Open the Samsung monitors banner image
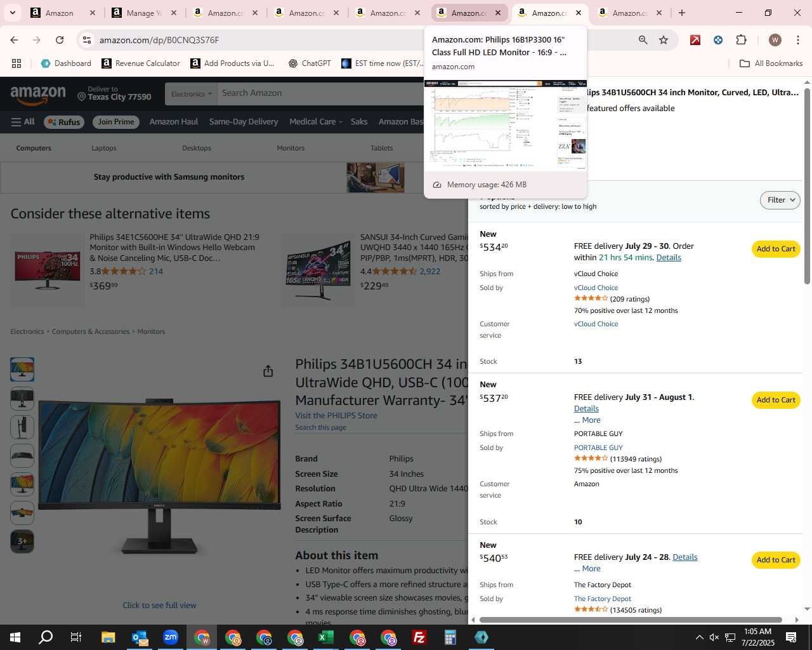This screenshot has height=650, width=812. [376, 177]
